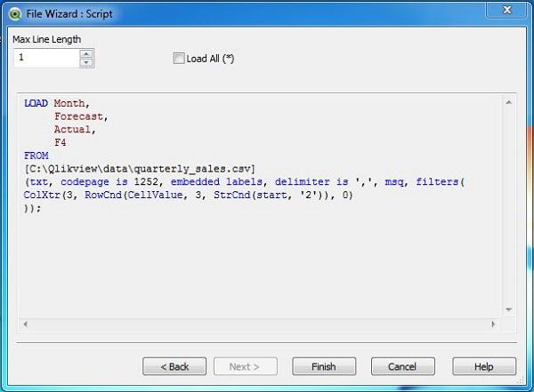Click the LOAD keyword in script
The height and width of the screenshot is (392, 534).
[36, 103]
